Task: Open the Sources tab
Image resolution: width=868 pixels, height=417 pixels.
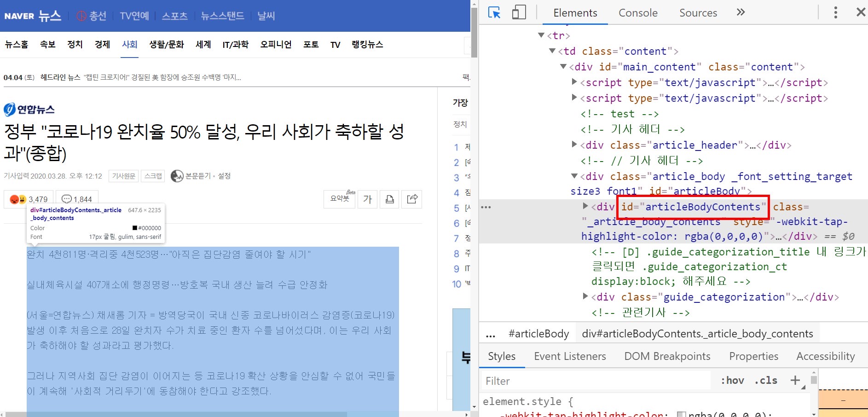Action: [x=698, y=13]
